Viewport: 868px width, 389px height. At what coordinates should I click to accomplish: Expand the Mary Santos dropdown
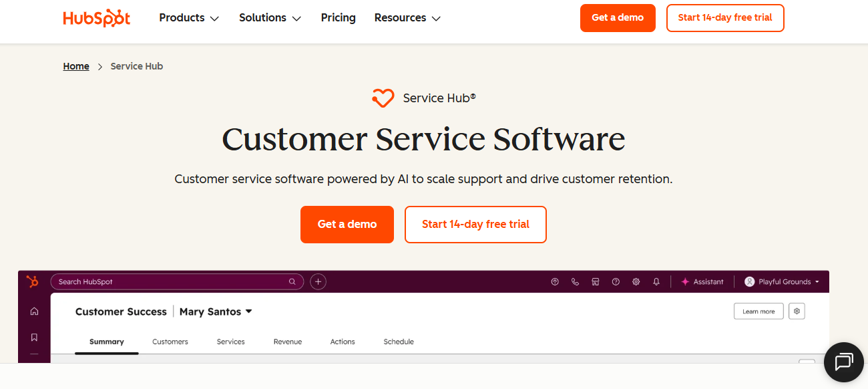(216, 311)
